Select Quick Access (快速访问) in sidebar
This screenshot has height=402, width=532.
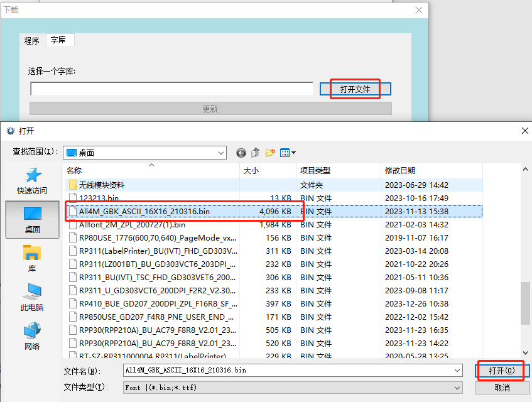32,181
